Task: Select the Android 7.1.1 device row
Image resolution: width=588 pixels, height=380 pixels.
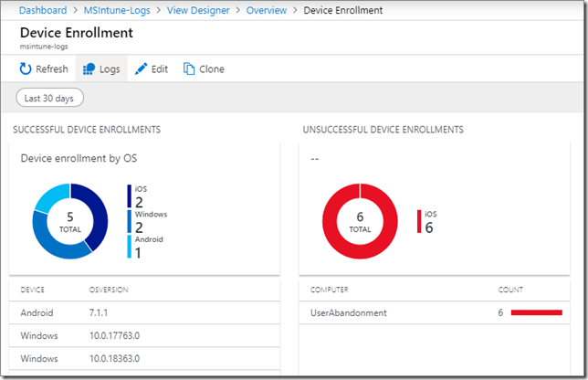Action: point(145,312)
